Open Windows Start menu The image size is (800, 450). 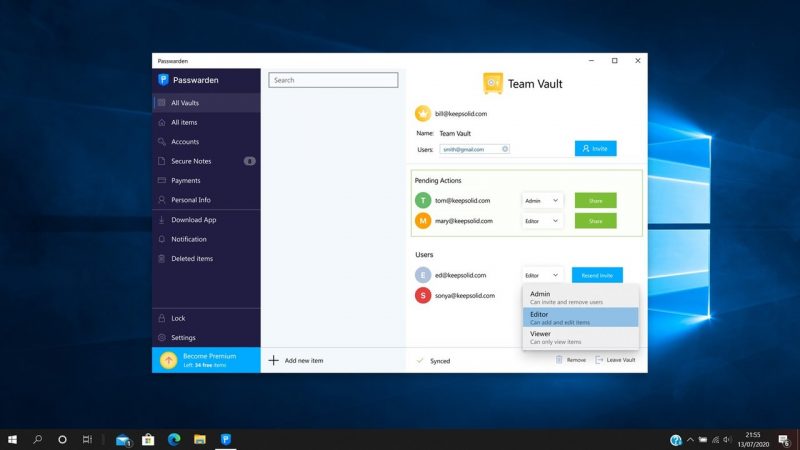(x=12, y=439)
